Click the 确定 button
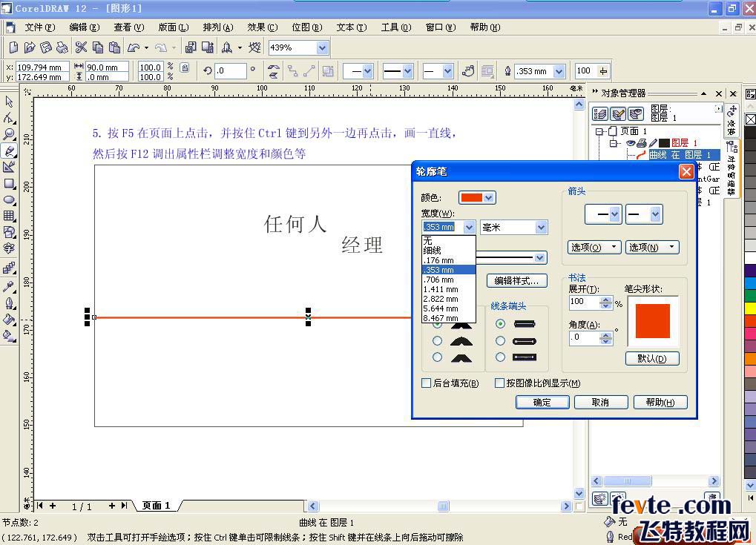 pos(542,402)
